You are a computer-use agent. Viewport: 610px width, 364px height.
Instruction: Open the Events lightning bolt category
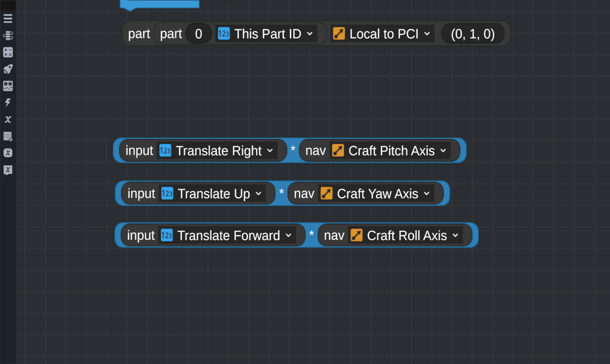(x=8, y=102)
